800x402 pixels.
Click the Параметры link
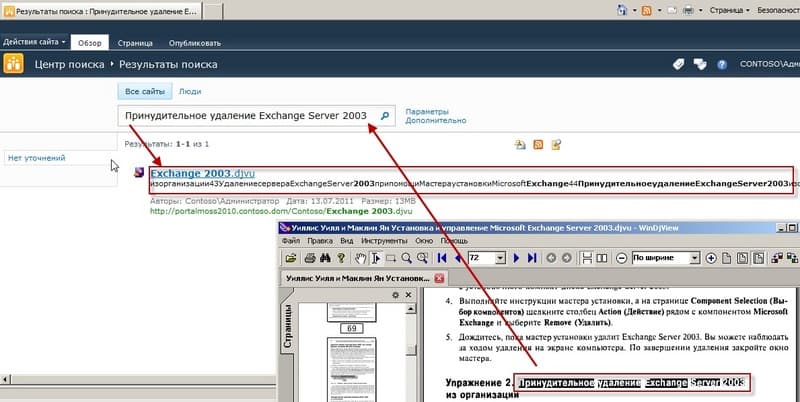[x=427, y=112]
